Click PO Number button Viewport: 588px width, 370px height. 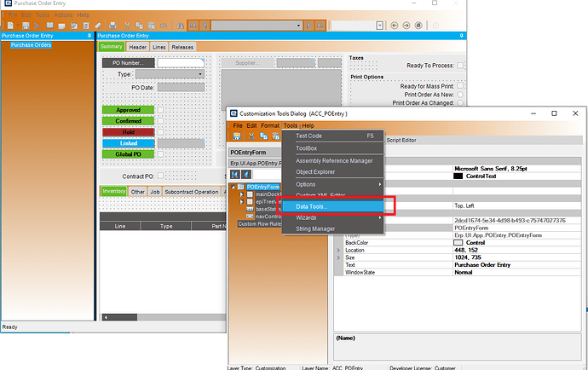point(128,63)
